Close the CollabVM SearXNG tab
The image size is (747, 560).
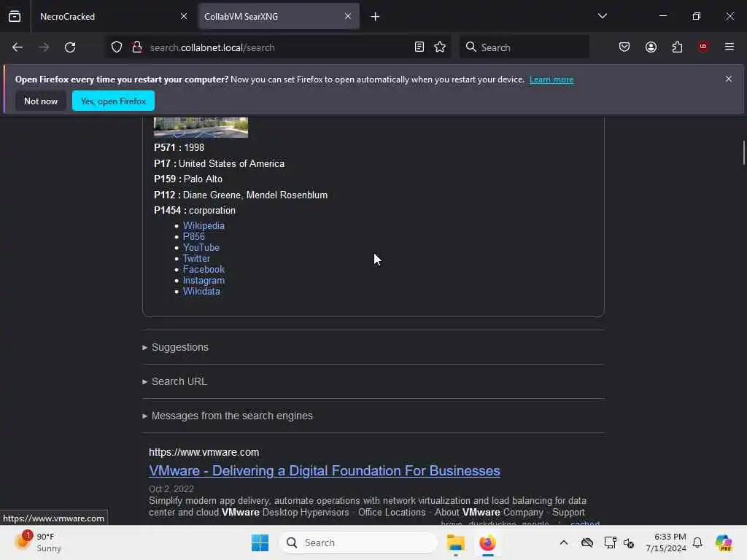point(348,16)
